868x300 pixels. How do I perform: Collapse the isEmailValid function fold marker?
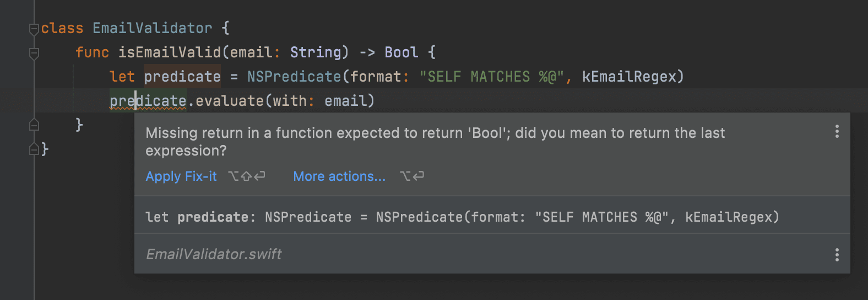[34, 53]
